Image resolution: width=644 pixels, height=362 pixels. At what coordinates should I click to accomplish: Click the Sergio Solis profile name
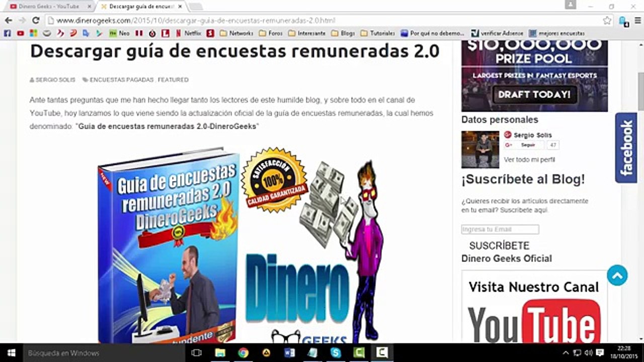(533, 135)
